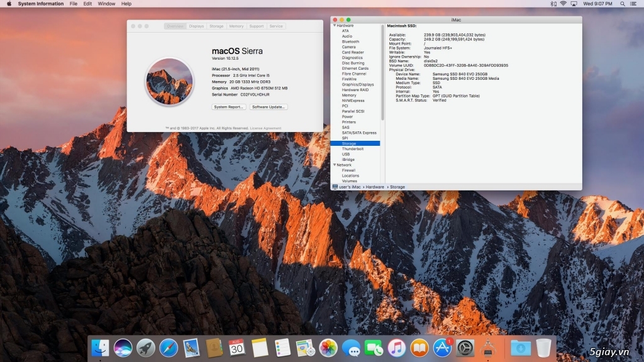Open the Edit menu
Image resolution: width=644 pixels, height=362 pixels.
click(x=87, y=4)
